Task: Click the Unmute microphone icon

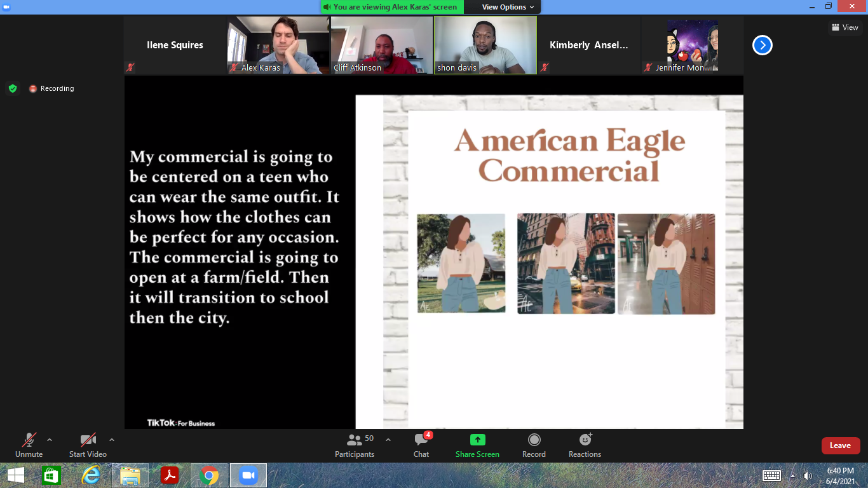Action: click(x=29, y=440)
